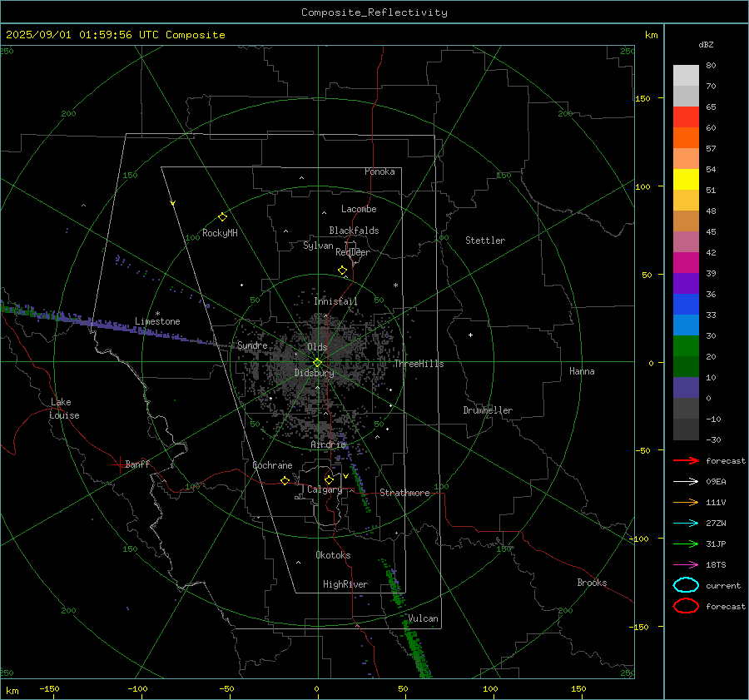Select the red forecast ellipse icon
749x700 pixels.
pyautogui.click(x=686, y=606)
